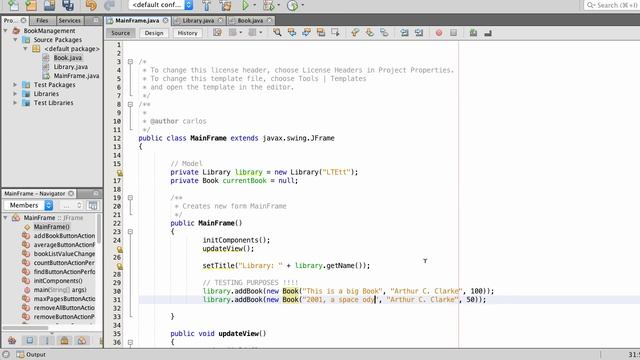Click the Next Bookmark icon
This screenshot has height=360, width=640.
coord(370,33)
